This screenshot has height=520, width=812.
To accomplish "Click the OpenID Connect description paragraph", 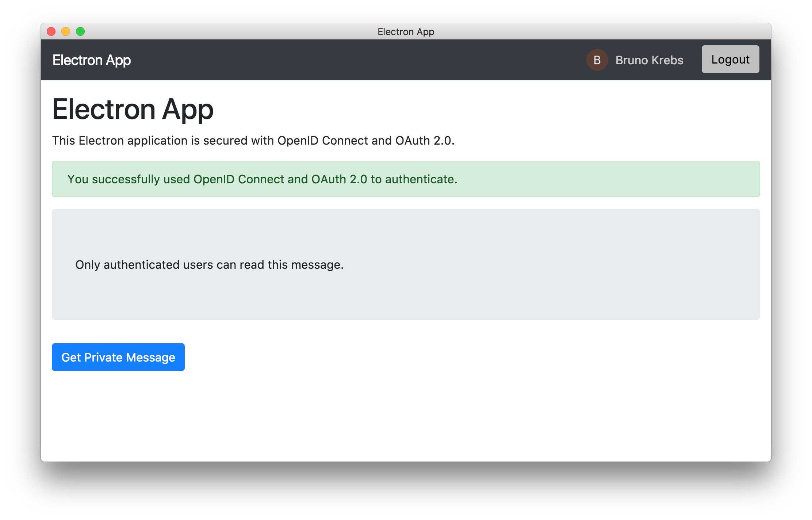I will click(x=253, y=141).
